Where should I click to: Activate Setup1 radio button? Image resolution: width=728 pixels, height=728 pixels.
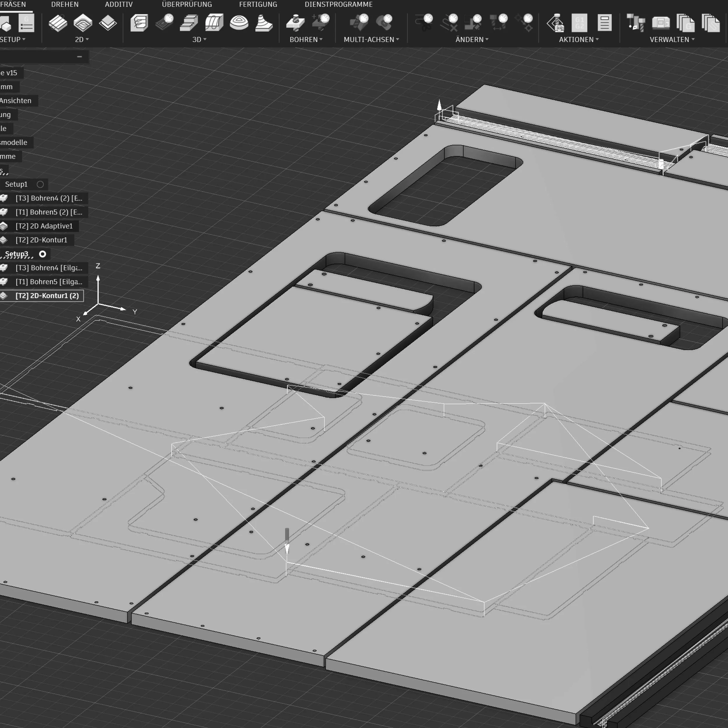tap(40, 184)
